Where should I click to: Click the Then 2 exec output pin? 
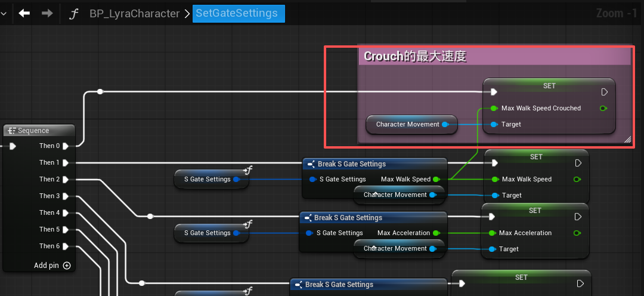pos(66,179)
